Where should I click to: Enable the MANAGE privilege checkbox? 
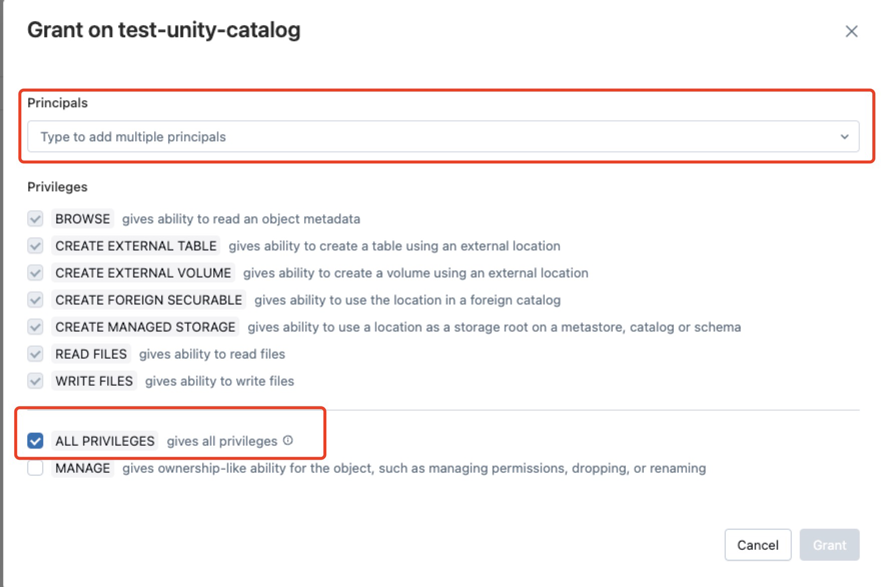(x=36, y=467)
